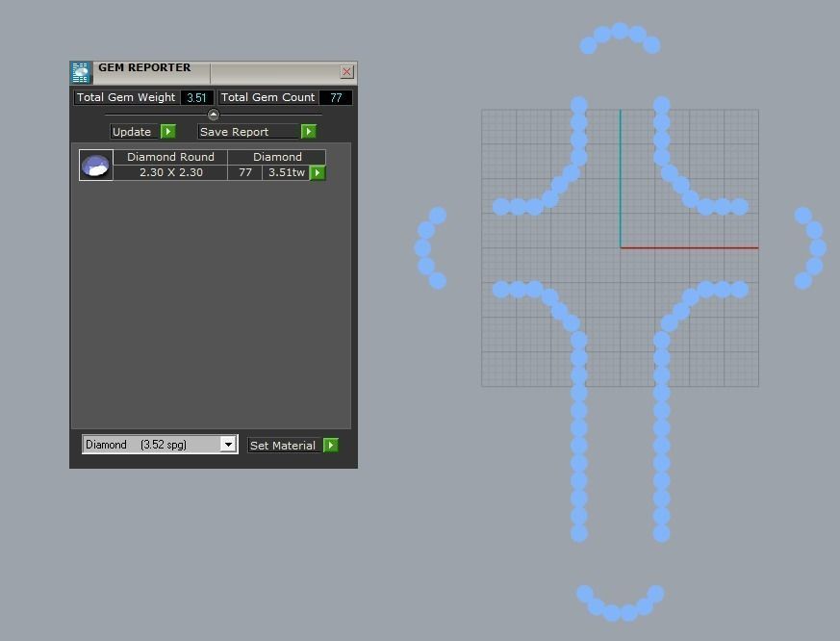Click the Update button label
The height and width of the screenshot is (641, 840).
[135, 131]
